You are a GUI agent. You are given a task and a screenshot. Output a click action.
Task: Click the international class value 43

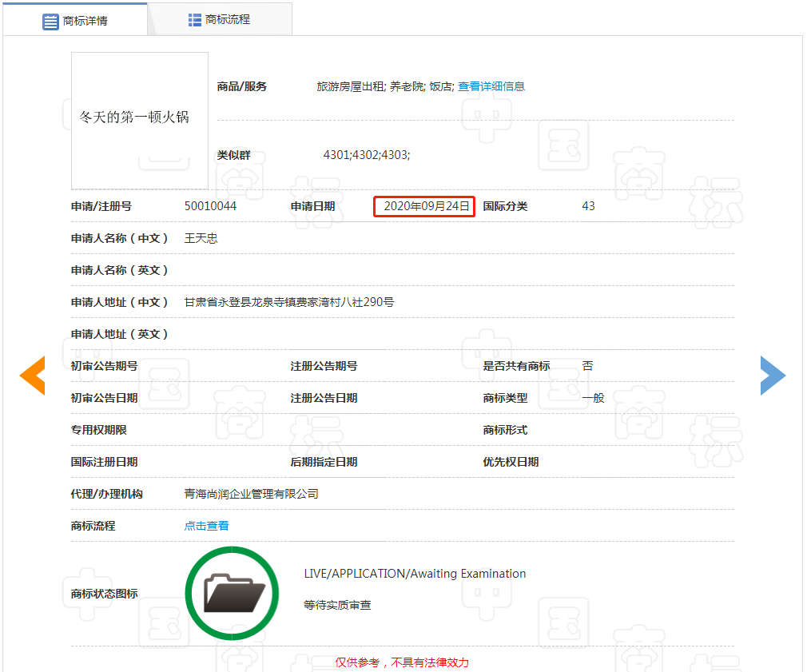[588, 206]
